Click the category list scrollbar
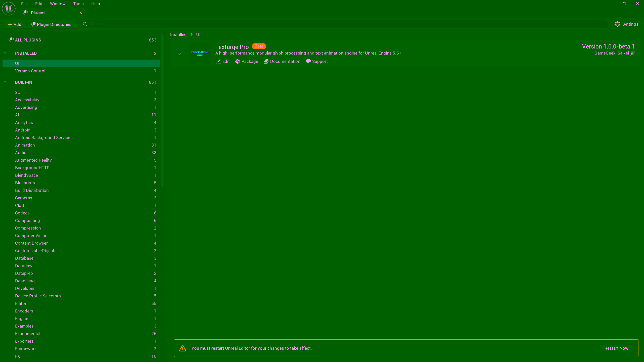Screen dimensions: 644x362 click(162, 111)
